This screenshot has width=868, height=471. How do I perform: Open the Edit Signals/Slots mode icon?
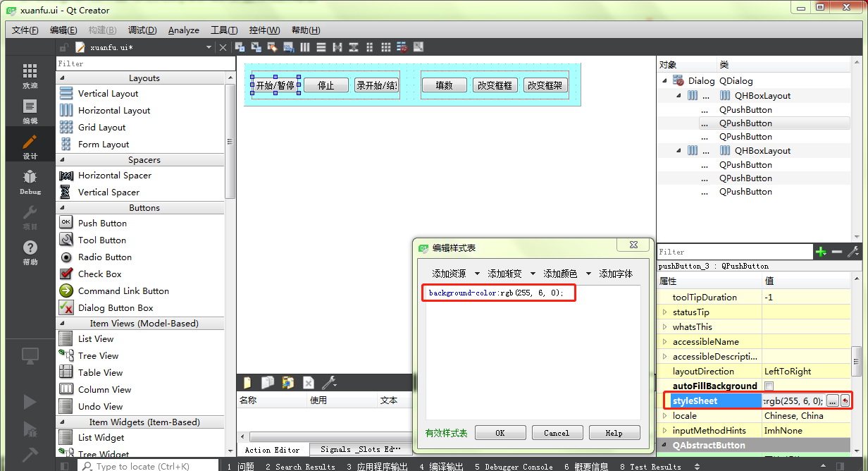[256, 47]
